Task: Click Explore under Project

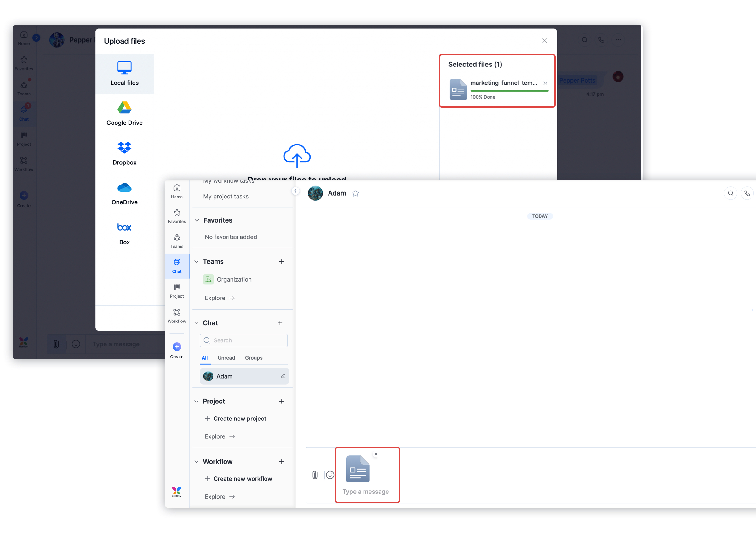Action: click(x=219, y=436)
